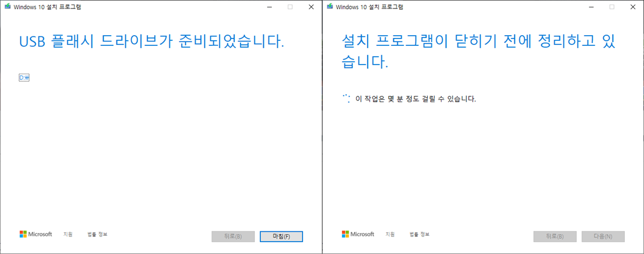Image resolution: width=644 pixels, height=254 pixels.
Task: Open 법률 정보 legal link in right window
Action: click(419, 234)
